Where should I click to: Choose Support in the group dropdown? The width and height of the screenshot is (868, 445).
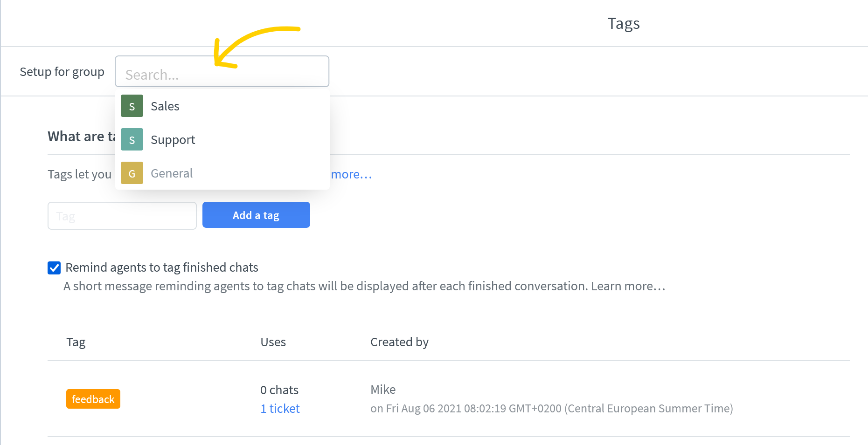coord(222,139)
